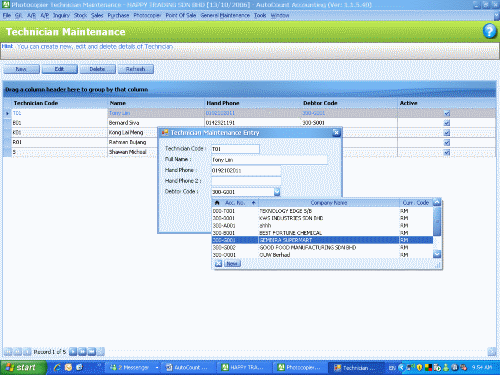Open the Photocopier menu
This screenshot has width=500, height=375.
[147, 15]
